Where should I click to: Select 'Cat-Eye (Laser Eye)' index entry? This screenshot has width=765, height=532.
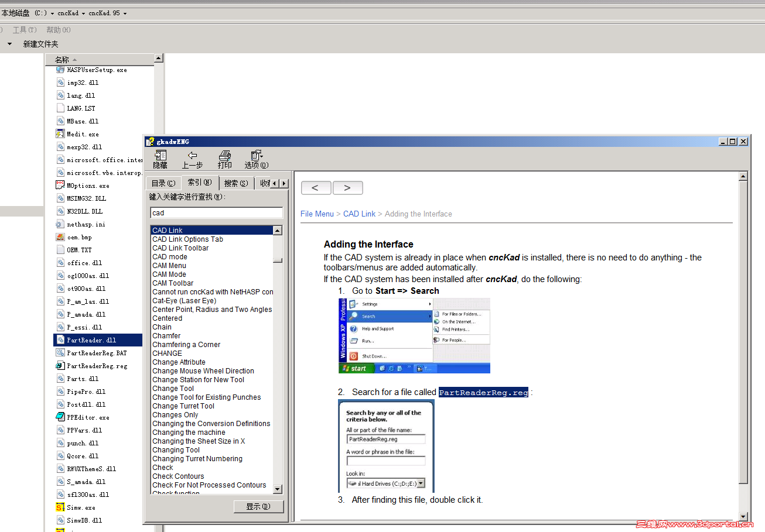(x=184, y=301)
